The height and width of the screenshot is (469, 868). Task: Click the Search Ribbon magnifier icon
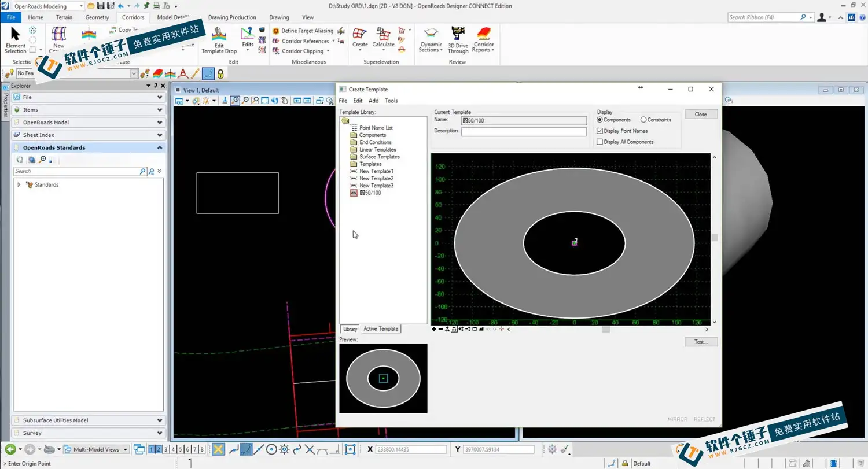(x=803, y=17)
